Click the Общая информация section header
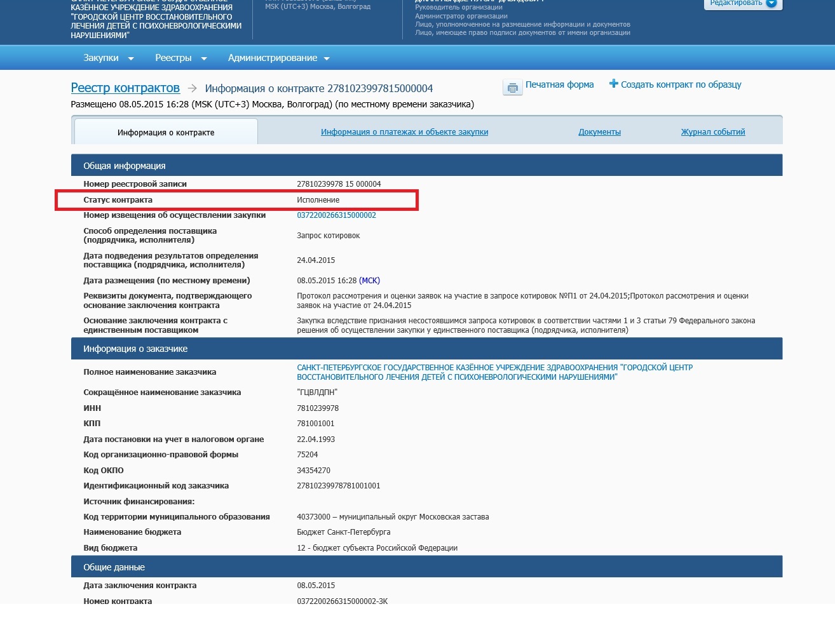 (x=426, y=165)
